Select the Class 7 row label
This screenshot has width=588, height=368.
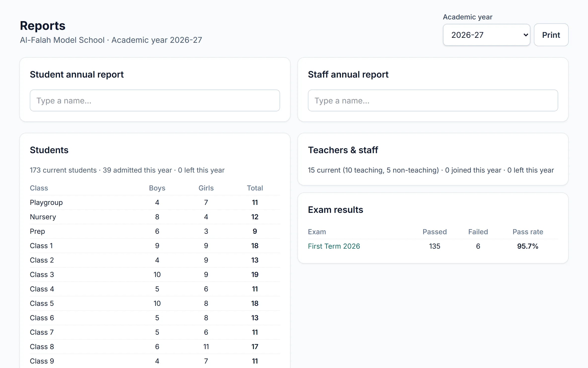42,332
